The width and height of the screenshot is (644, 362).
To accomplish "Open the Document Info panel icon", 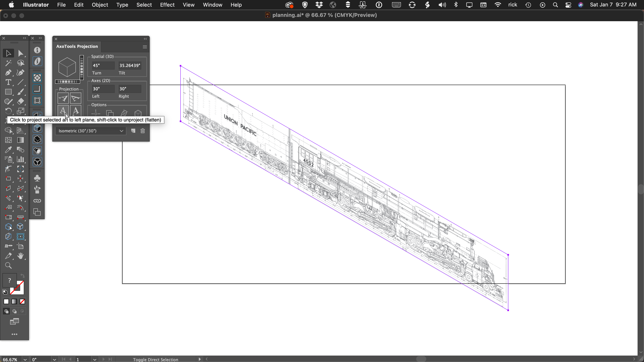I will 37,50.
